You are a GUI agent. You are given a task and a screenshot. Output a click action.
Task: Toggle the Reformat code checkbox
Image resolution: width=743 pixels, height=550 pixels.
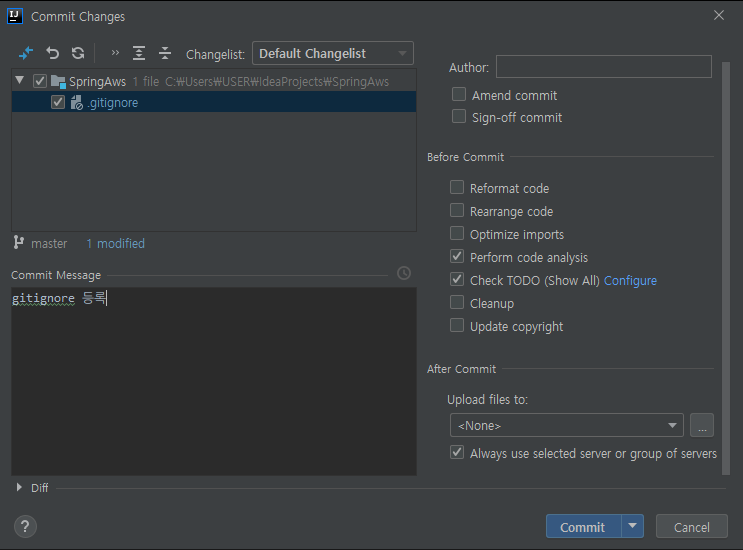pyautogui.click(x=457, y=188)
